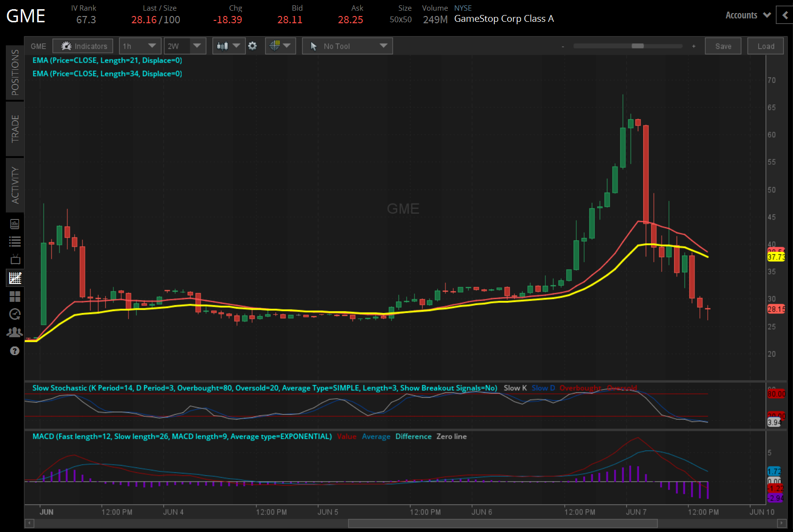Click the Save button
This screenshot has width=793, height=532.
point(723,46)
